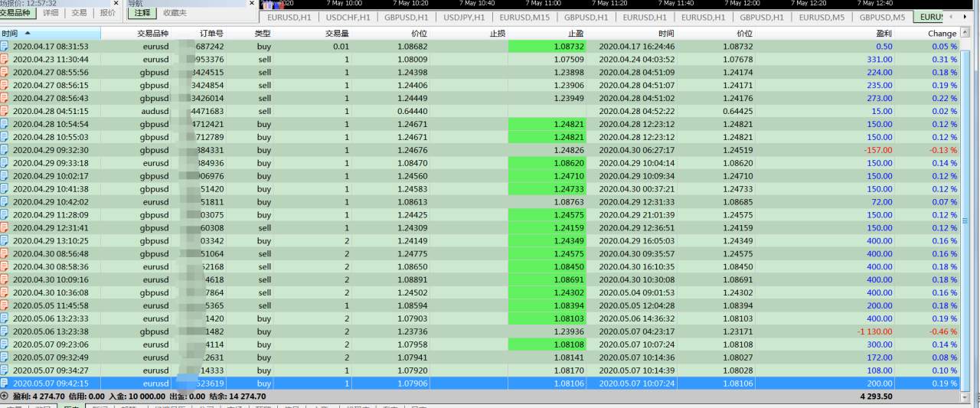
Task: Open the 详细 tab
Action: coord(51,13)
